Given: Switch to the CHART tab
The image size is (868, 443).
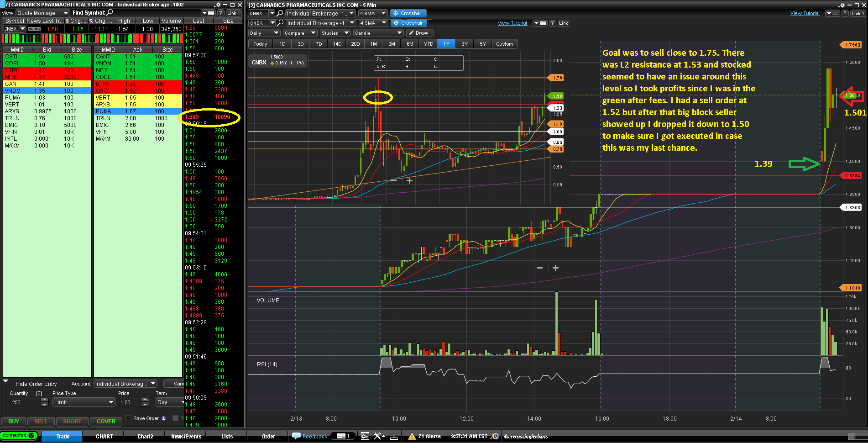Looking at the screenshot, I should pos(104,436).
